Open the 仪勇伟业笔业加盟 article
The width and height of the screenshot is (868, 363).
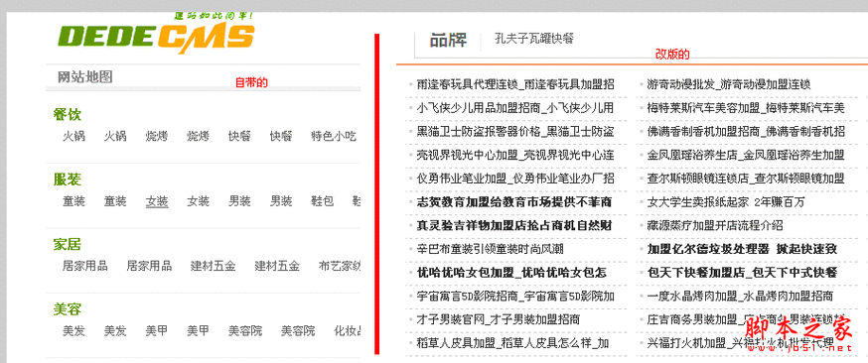pos(515,179)
